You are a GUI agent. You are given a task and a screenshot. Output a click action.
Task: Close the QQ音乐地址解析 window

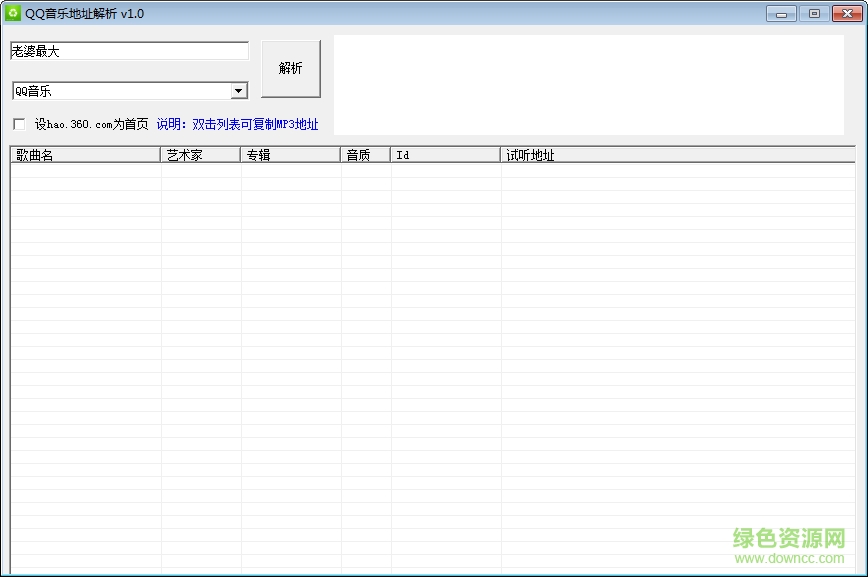click(846, 13)
